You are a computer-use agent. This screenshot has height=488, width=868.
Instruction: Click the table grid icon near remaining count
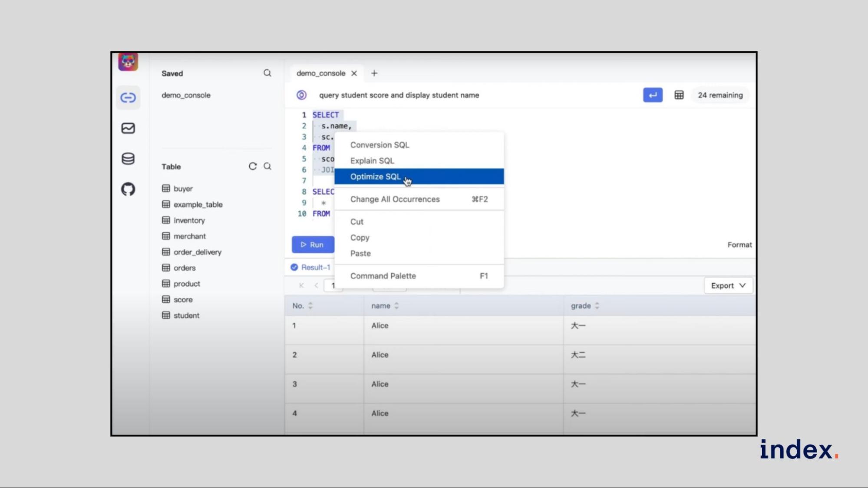click(679, 95)
